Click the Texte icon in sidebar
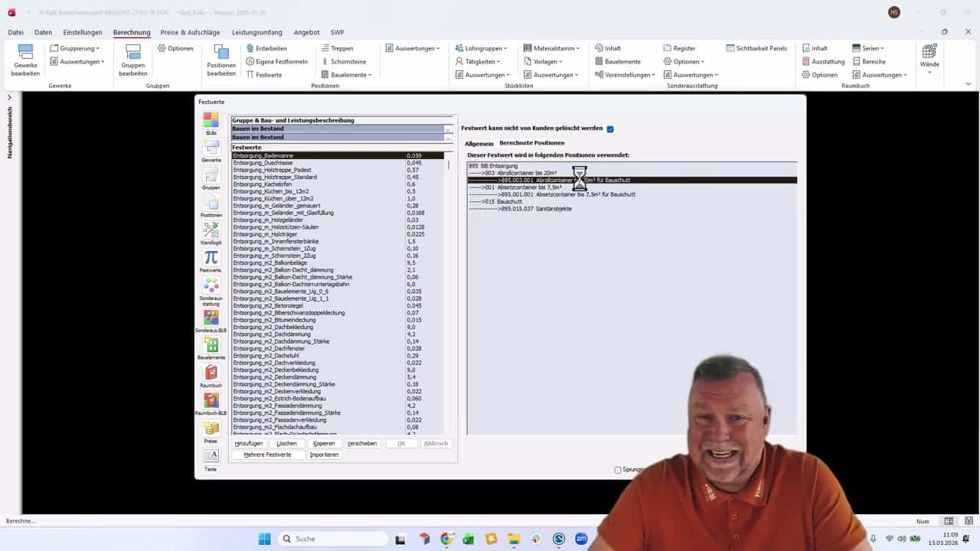 pyautogui.click(x=211, y=456)
